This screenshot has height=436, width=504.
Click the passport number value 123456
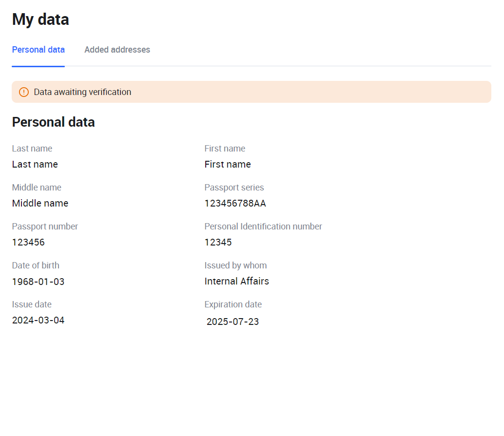click(28, 242)
